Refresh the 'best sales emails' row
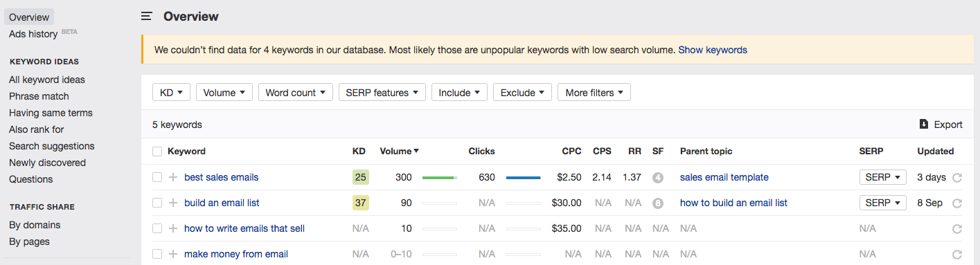980x265 pixels. tap(957, 178)
